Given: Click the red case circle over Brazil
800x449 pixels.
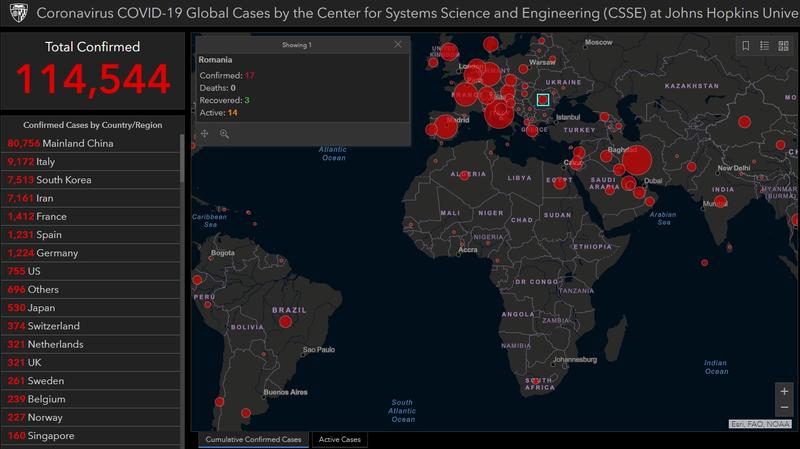Looking at the screenshot, I should (285, 321).
